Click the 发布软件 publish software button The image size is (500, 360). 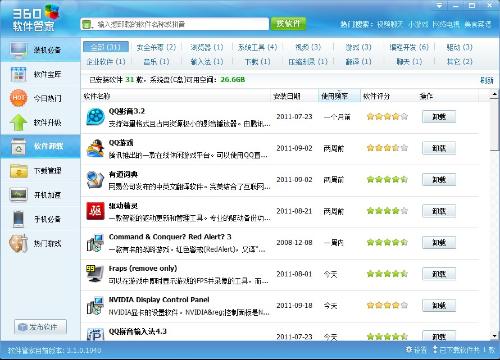[x=40, y=327]
